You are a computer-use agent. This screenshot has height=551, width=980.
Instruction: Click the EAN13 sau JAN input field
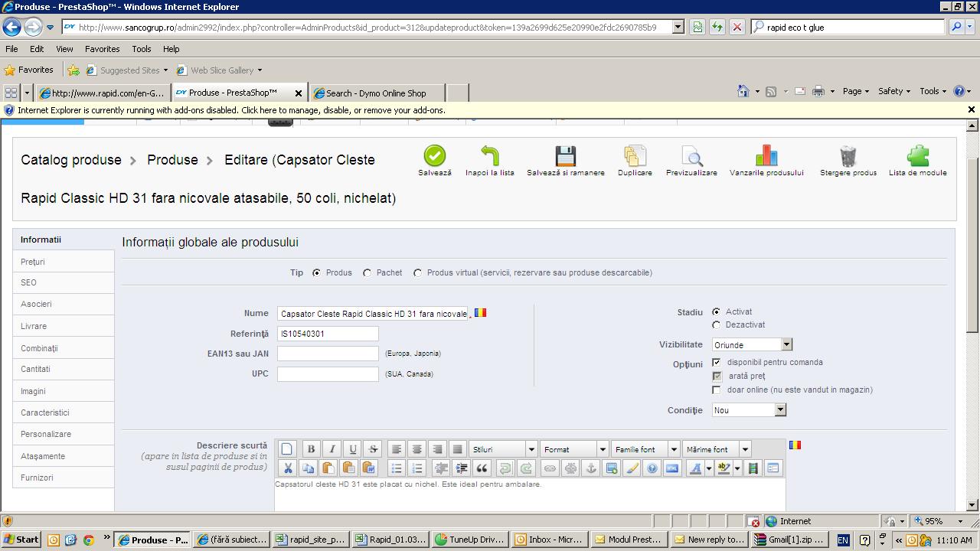328,354
